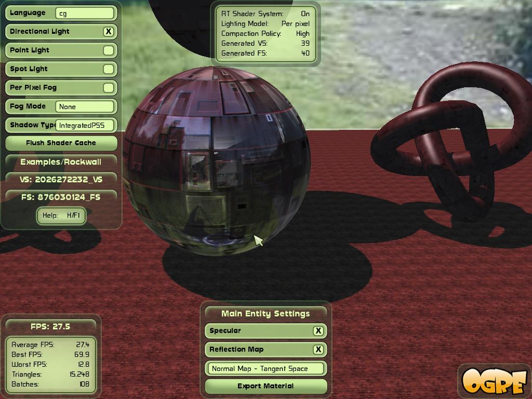Screen dimensions: 532x399
Task: Click the Help: H/F1 box
Action: coord(61,216)
